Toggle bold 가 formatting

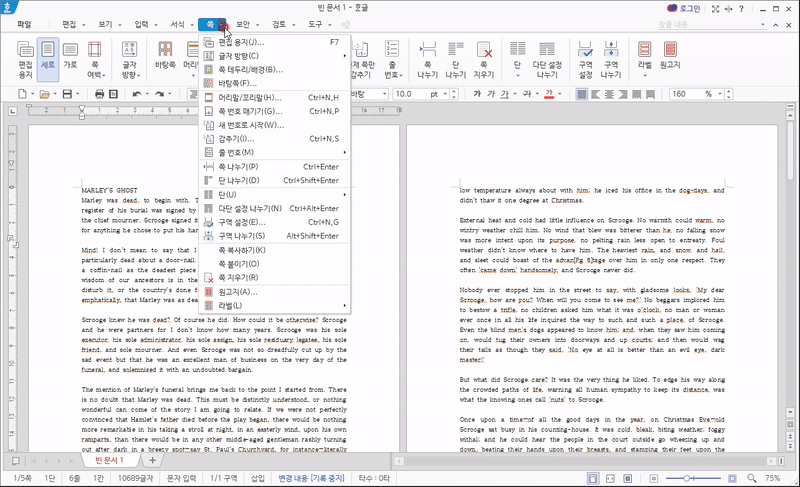[x=477, y=94]
